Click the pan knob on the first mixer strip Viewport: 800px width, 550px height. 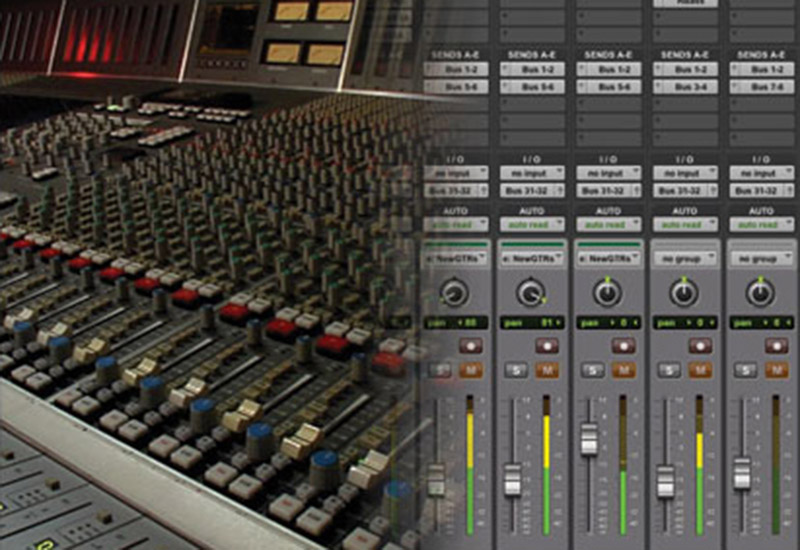pyautogui.click(x=454, y=293)
